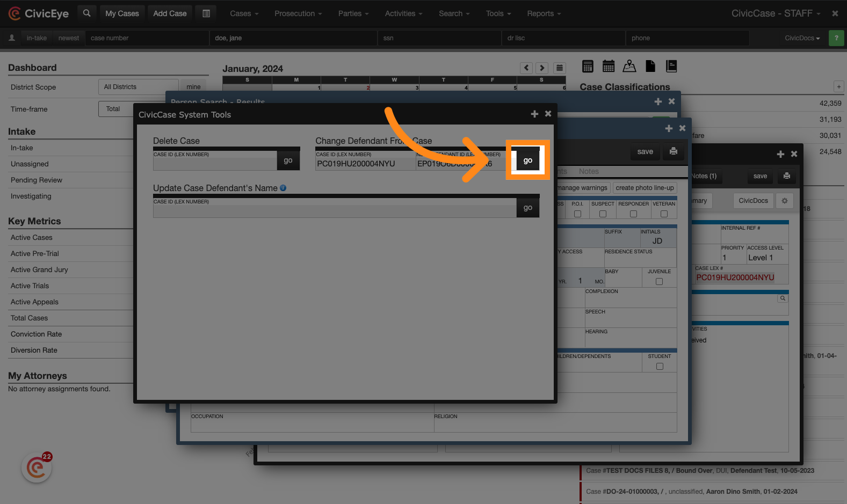Select the newest filter in search bar
The image size is (847, 504).
[69, 38]
